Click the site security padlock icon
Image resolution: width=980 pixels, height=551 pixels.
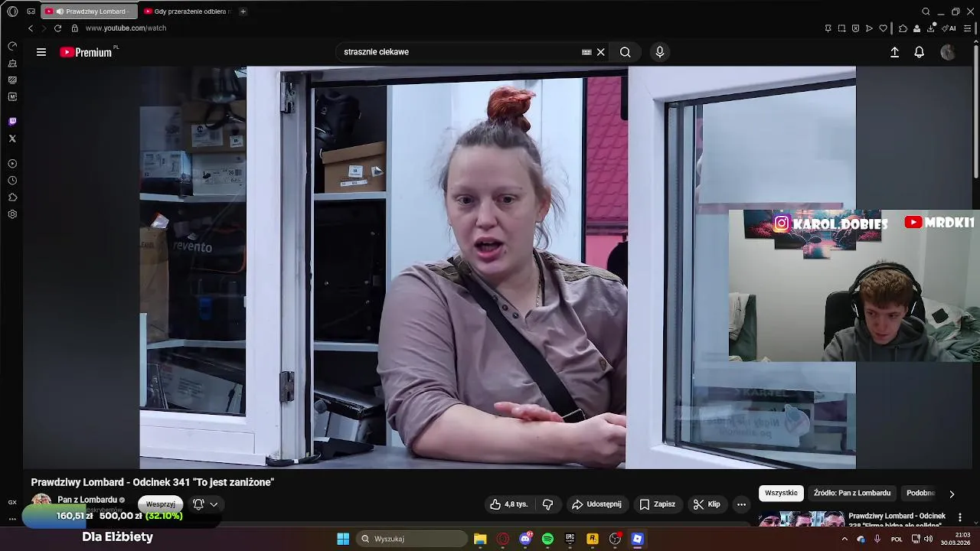74,28
